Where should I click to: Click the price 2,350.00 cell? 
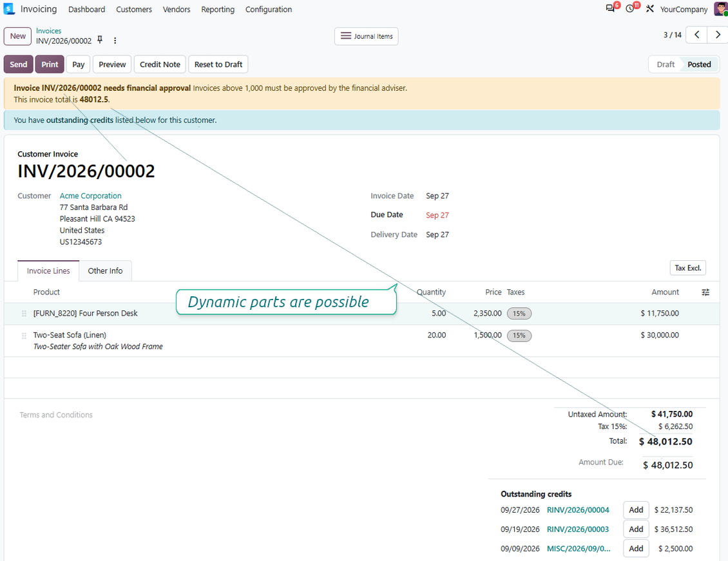coord(488,314)
